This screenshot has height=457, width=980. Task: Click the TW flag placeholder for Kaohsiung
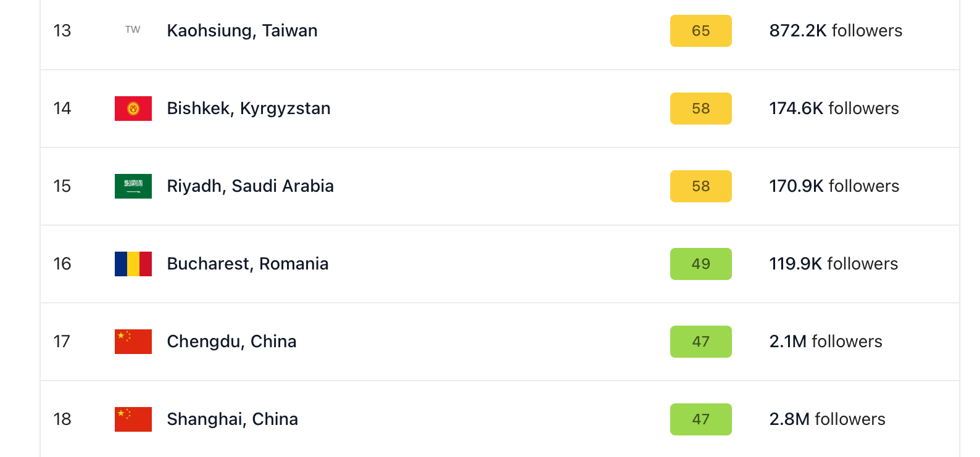click(133, 30)
